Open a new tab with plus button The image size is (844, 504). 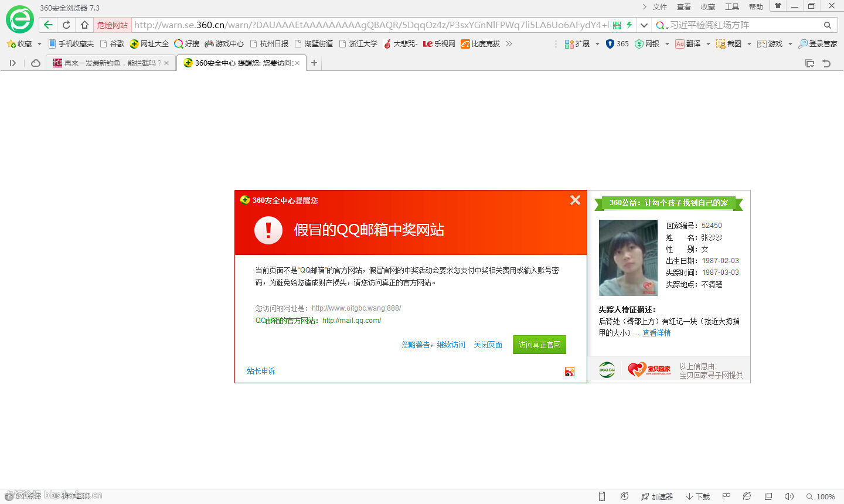pyautogui.click(x=314, y=63)
